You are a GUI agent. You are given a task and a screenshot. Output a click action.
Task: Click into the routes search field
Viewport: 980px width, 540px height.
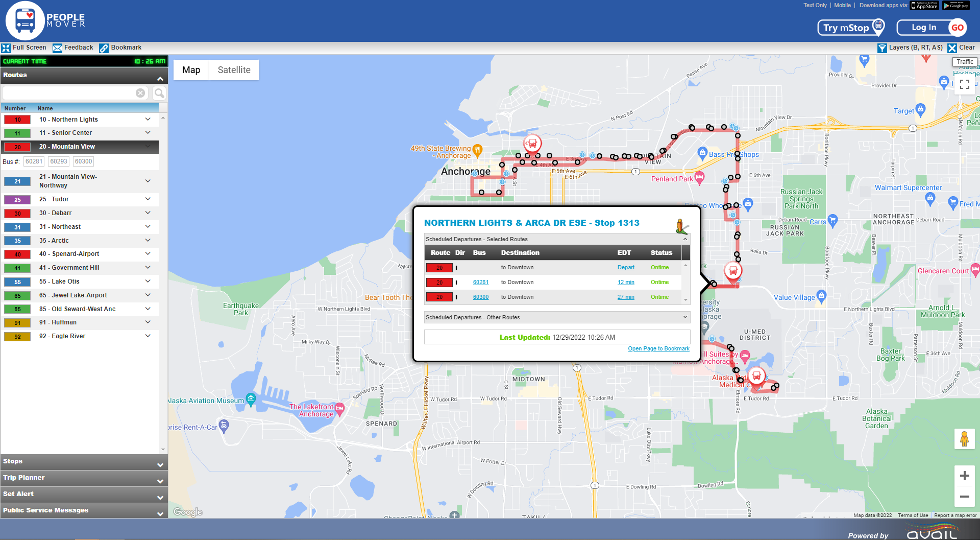[x=69, y=93]
